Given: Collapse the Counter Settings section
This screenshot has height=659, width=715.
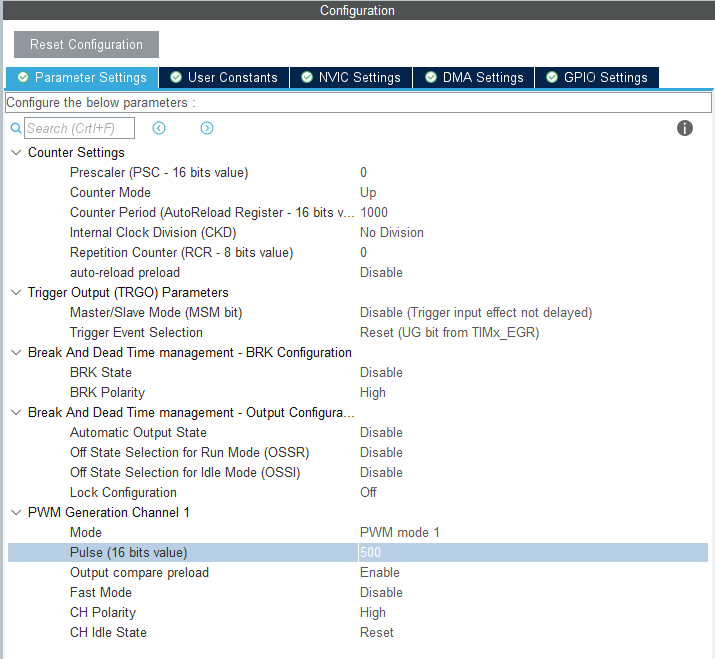Looking at the screenshot, I should pyautogui.click(x=16, y=152).
